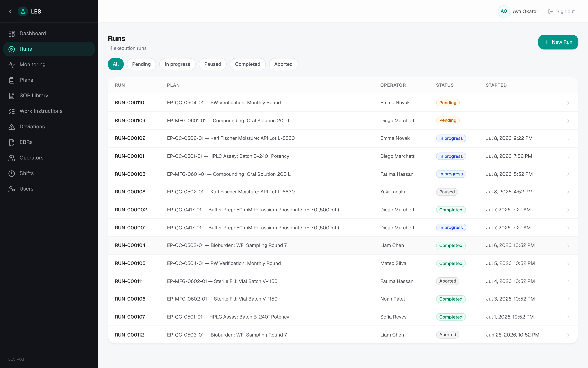588x368 pixels.
Task: Click In progress badge of RUN-000102
Action: point(451,138)
